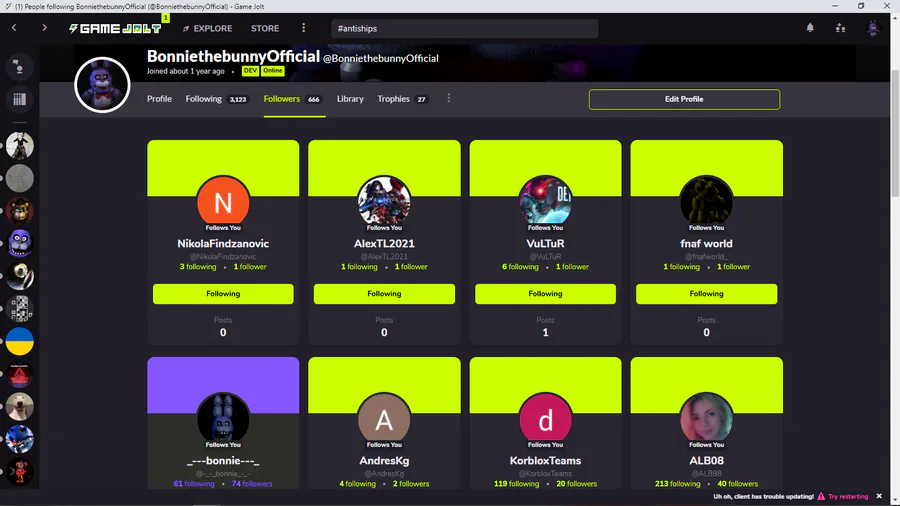The width and height of the screenshot is (900, 506).
Task: Open the blue Sonic community in sidebar
Action: [x=20, y=439]
